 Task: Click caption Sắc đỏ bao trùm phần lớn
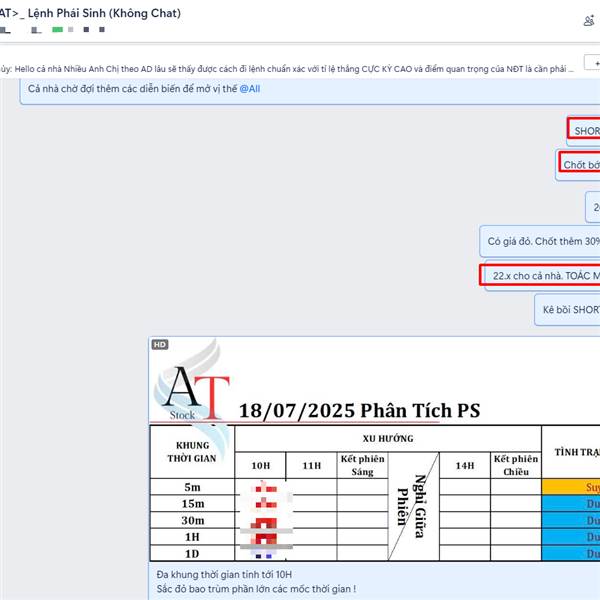point(256,589)
